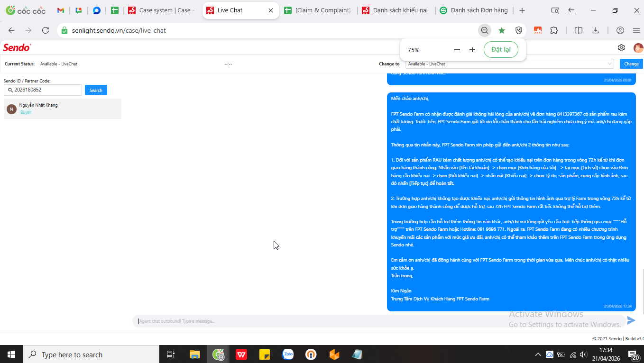Open Task View on the taskbar
The width and height of the screenshot is (644, 363).
coord(171,354)
